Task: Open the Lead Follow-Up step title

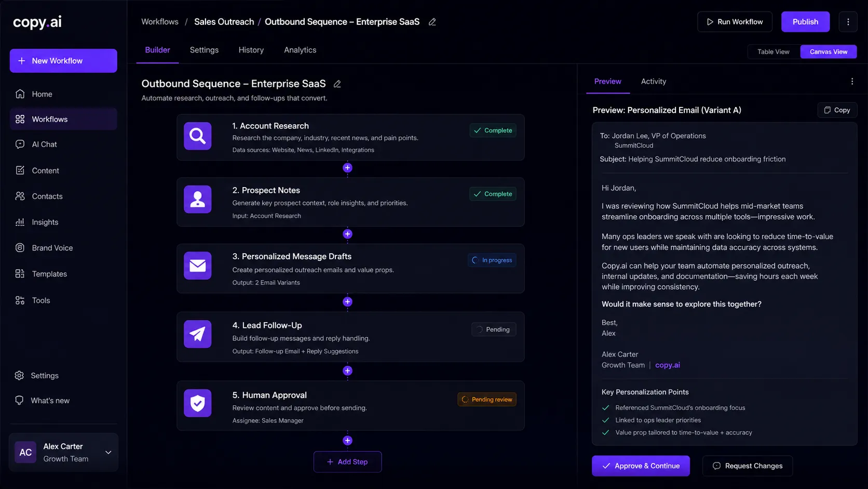Action: 267,325
